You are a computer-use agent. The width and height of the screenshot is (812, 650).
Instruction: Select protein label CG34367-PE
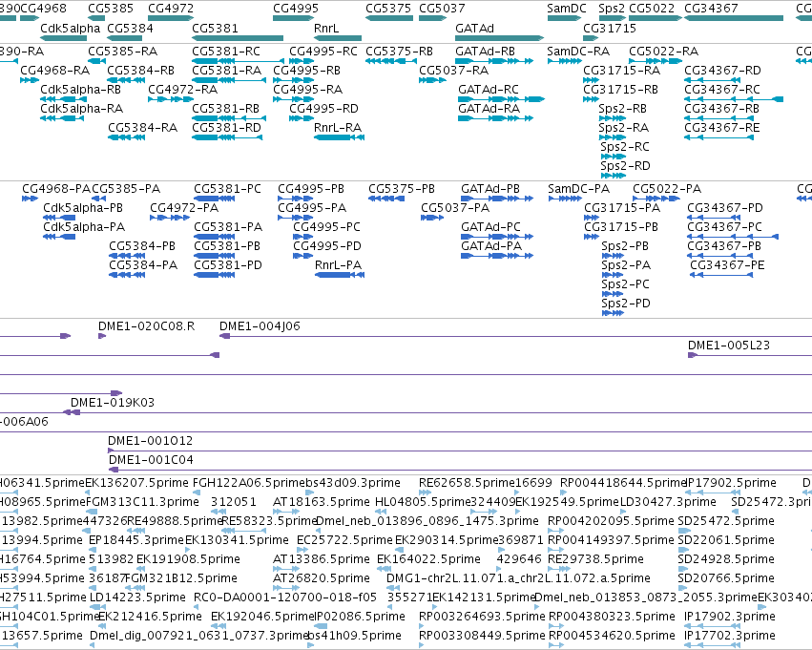(x=727, y=264)
